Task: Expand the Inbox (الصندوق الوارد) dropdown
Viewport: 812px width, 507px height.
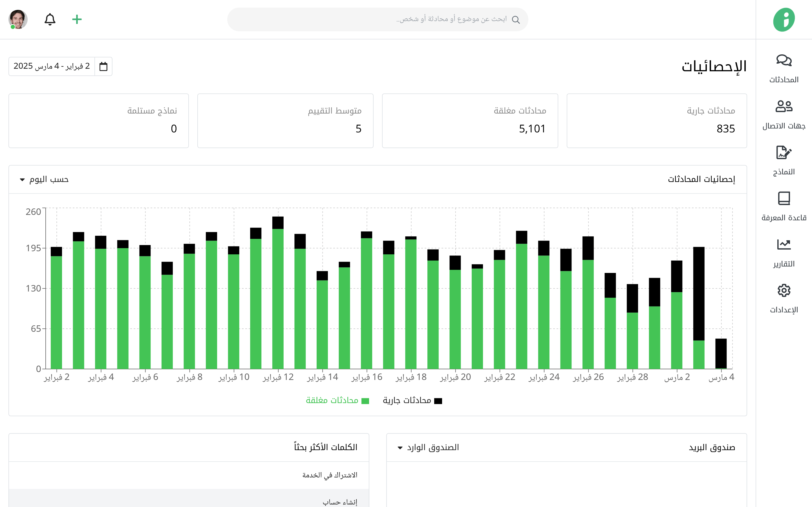Action: (x=428, y=447)
